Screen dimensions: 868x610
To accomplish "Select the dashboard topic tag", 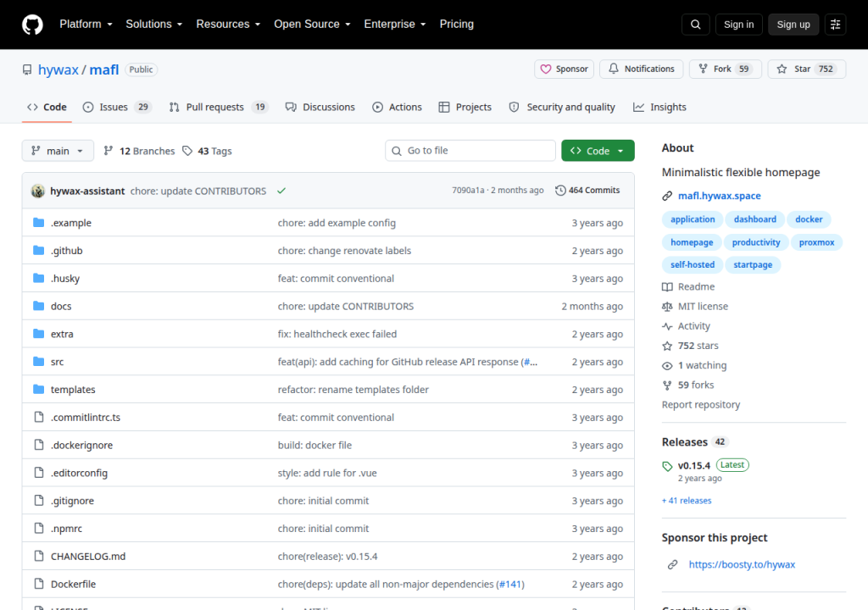I will click(x=755, y=219).
